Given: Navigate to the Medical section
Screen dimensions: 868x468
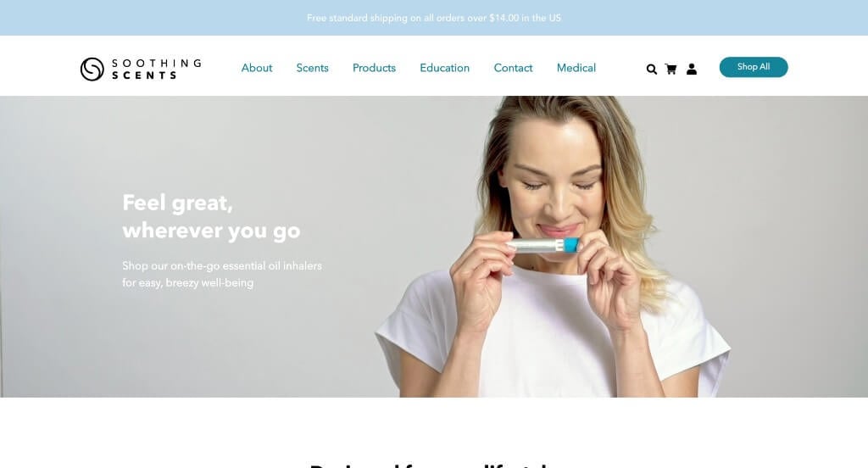Looking at the screenshot, I should click(576, 68).
